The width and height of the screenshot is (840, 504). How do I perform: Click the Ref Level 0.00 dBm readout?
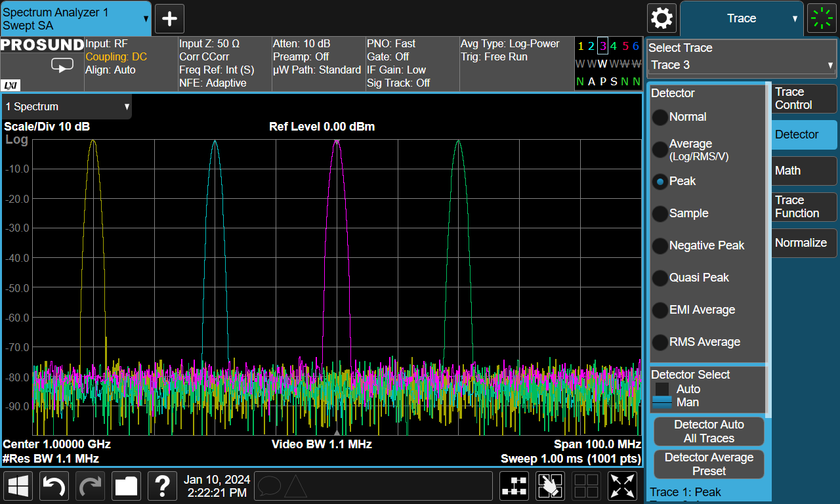(322, 127)
